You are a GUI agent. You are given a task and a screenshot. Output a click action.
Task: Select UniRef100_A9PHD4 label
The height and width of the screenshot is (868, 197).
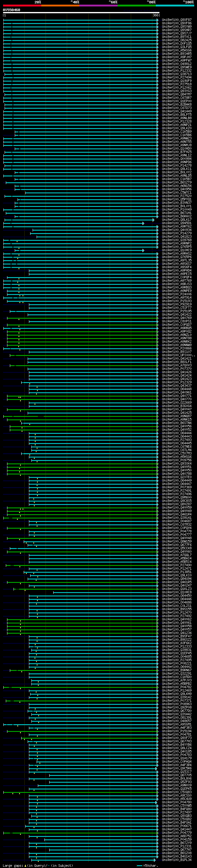click(177, 271)
